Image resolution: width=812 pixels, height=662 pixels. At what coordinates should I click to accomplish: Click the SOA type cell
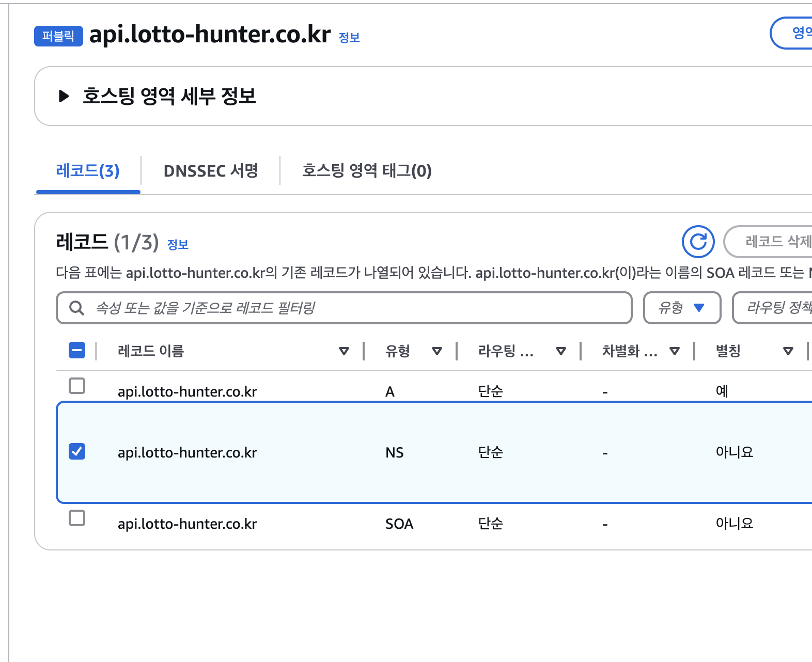[399, 524]
